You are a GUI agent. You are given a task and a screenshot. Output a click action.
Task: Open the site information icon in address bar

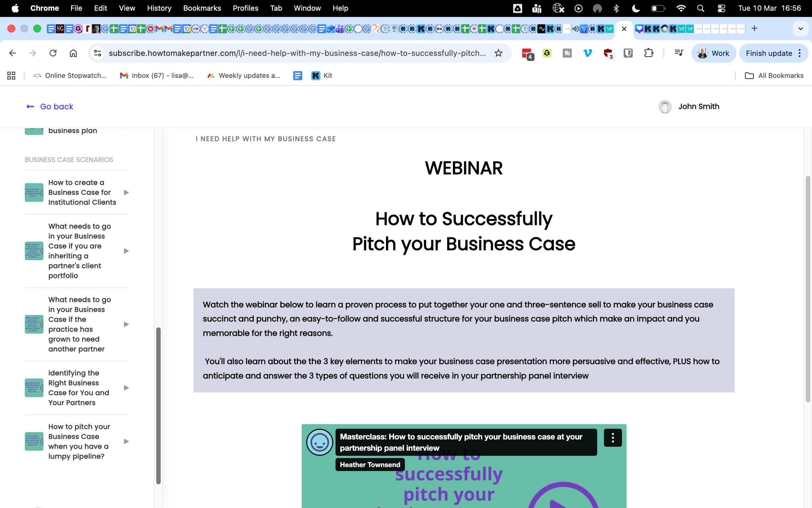[98, 53]
